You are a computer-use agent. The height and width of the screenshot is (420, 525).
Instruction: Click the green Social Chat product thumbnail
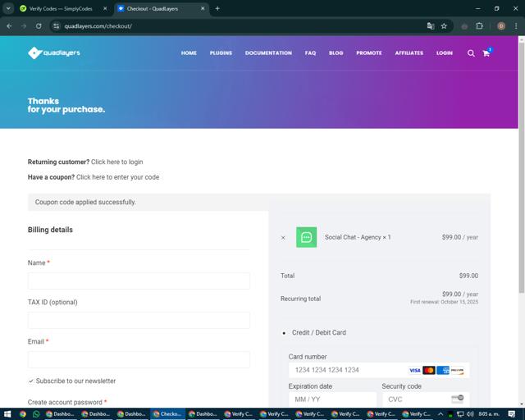point(306,237)
